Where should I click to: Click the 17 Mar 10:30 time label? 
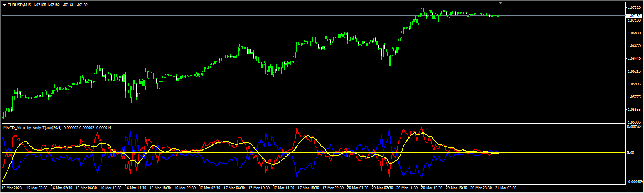[x=259, y=188]
